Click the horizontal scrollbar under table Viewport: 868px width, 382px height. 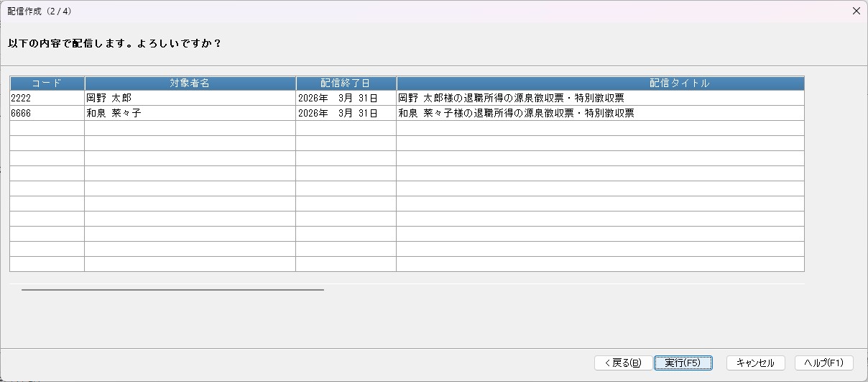pos(172,290)
